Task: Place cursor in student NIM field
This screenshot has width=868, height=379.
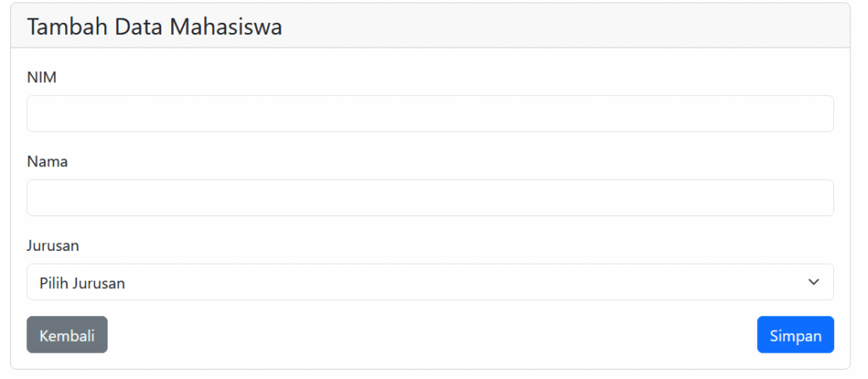Action: tap(430, 114)
